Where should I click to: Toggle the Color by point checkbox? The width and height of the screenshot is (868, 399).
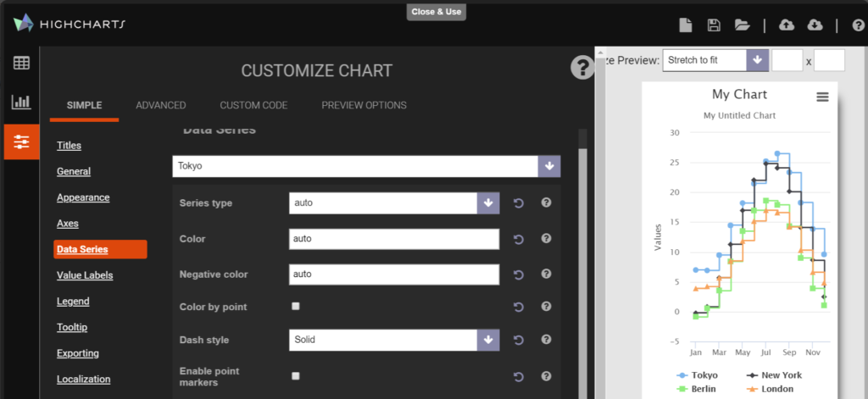(x=296, y=306)
